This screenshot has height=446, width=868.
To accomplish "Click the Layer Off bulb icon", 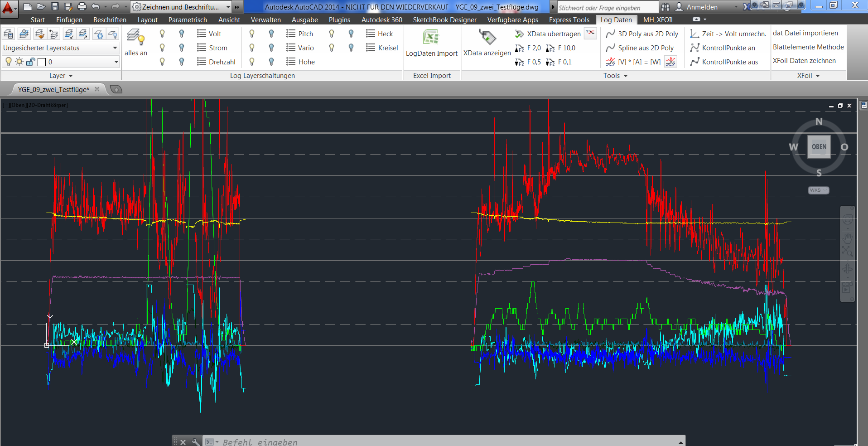I will pyautogui.click(x=112, y=34).
